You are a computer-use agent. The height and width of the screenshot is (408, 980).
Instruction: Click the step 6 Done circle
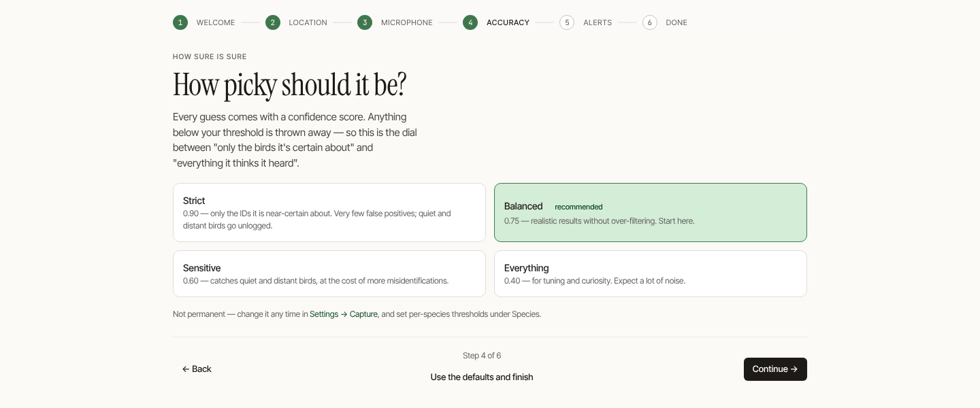(x=650, y=22)
